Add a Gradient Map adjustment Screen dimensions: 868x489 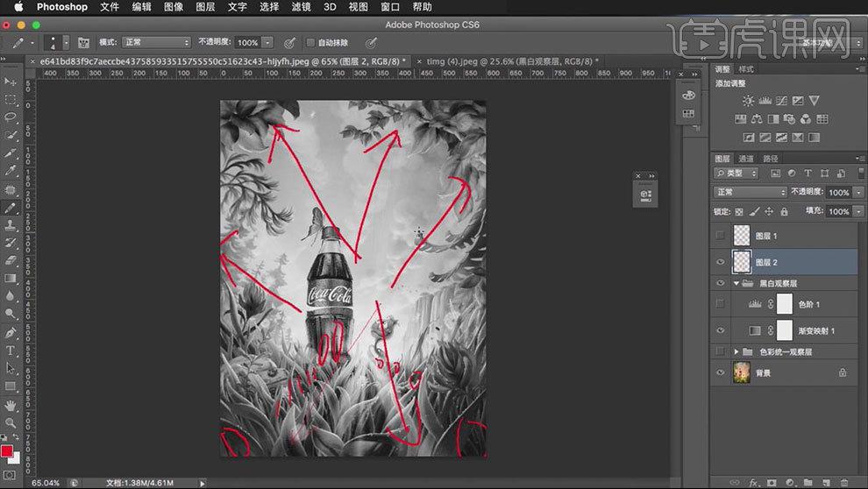click(814, 138)
